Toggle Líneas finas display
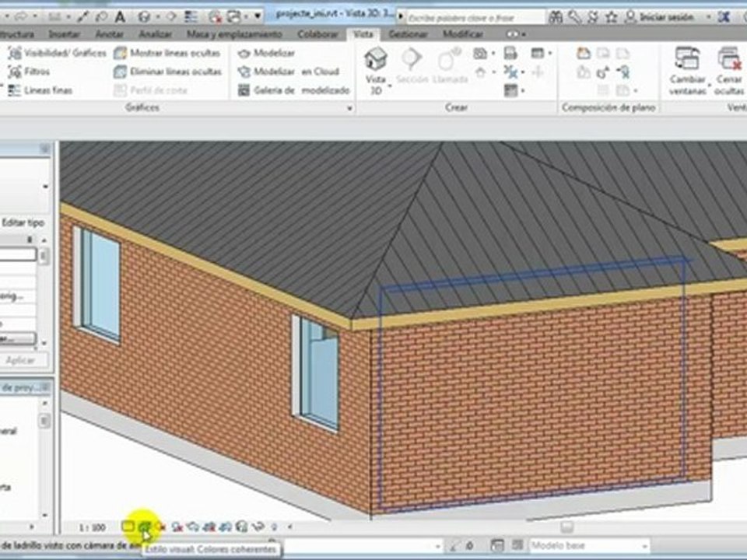 [x=40, y=90]
